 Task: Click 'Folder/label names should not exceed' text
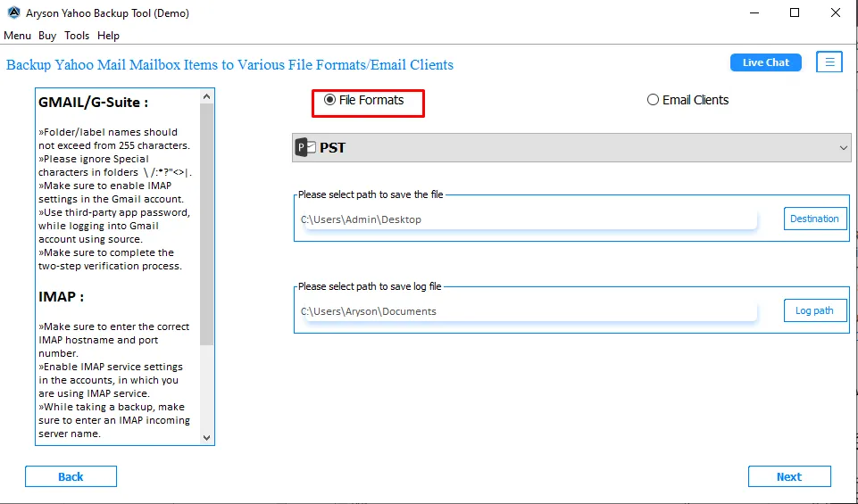[x=113, y=139]
